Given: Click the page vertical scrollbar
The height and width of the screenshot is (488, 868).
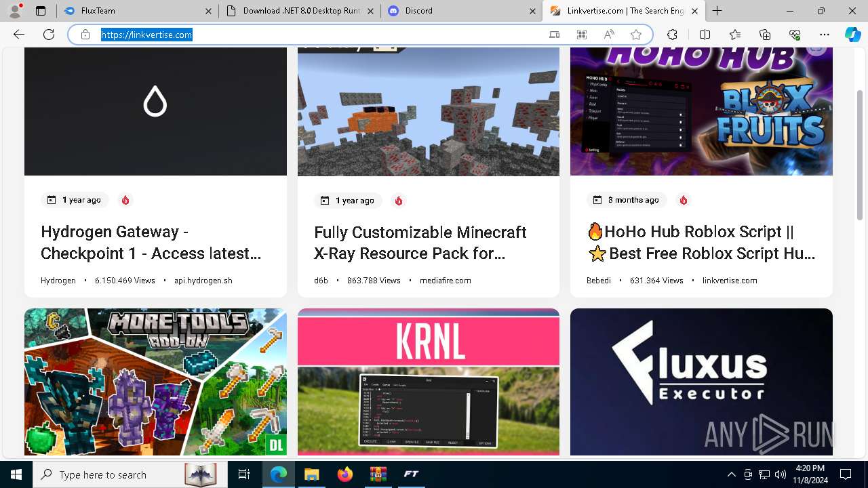Looking at the screenshot, I should (x=860, y=155).
